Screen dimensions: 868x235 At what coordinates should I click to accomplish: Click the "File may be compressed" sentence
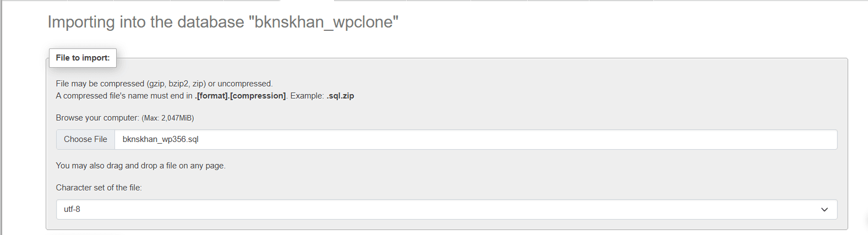click(164, 84)
